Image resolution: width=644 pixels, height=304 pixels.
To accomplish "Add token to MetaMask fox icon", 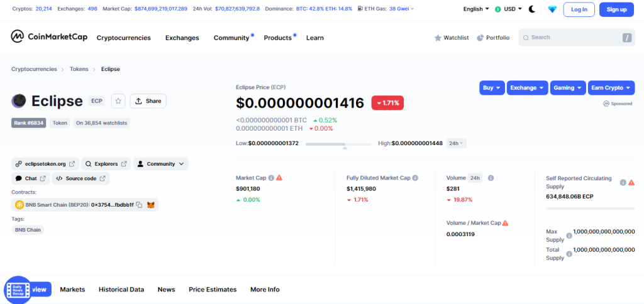I will 152,205.
